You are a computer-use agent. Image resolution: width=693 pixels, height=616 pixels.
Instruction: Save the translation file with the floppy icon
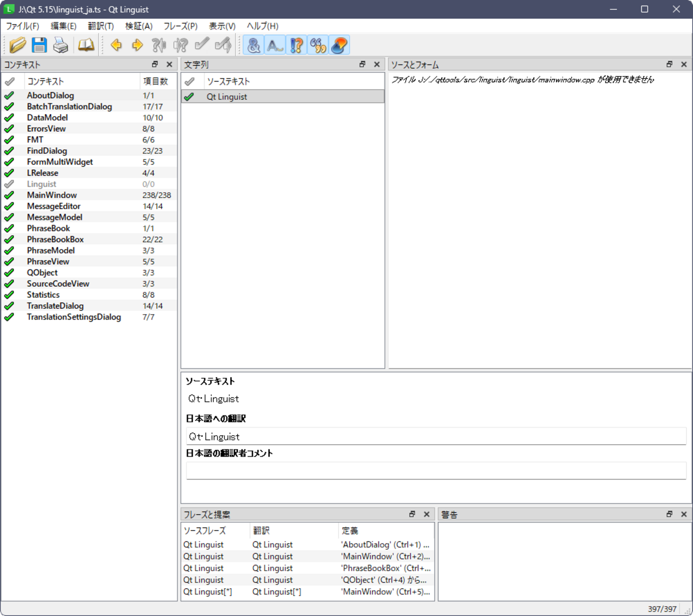click(39, 45)
